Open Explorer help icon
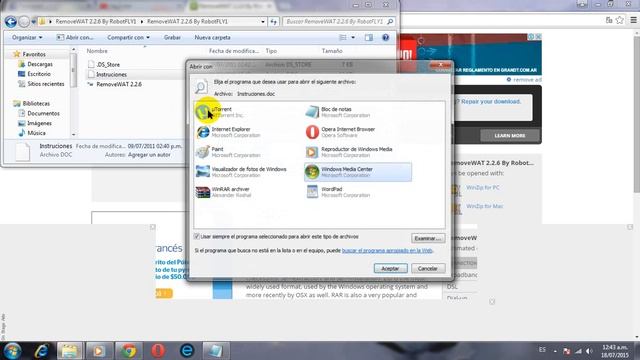 (x=385, y=38)
